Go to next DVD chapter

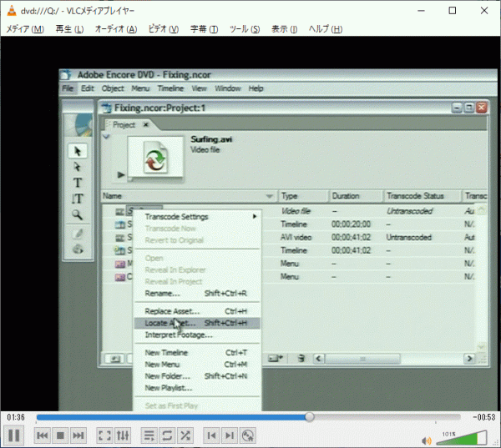[230, 435]
